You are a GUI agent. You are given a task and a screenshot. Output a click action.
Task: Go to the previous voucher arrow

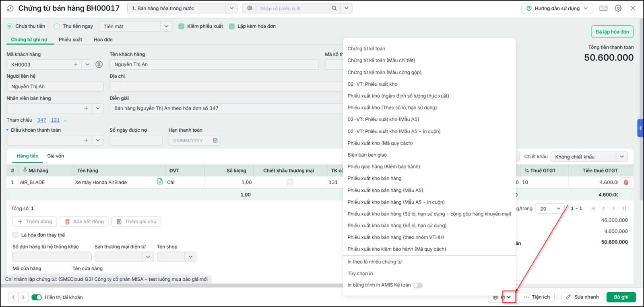tap(13, 297)
